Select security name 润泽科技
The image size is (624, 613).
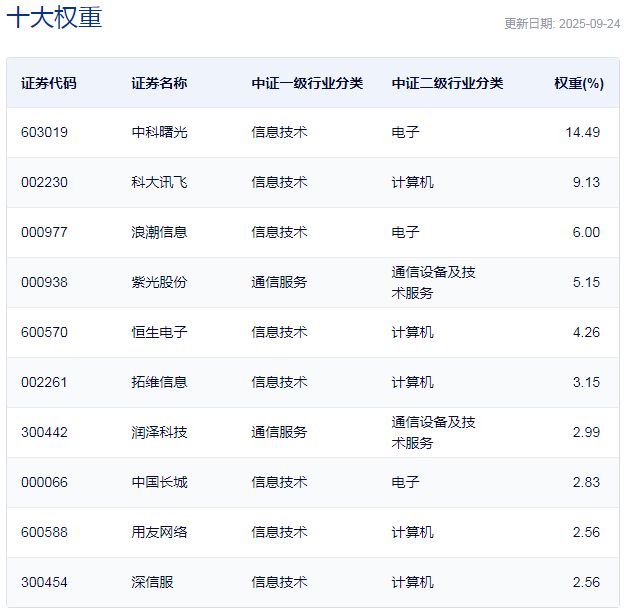(x=160, y=432)
